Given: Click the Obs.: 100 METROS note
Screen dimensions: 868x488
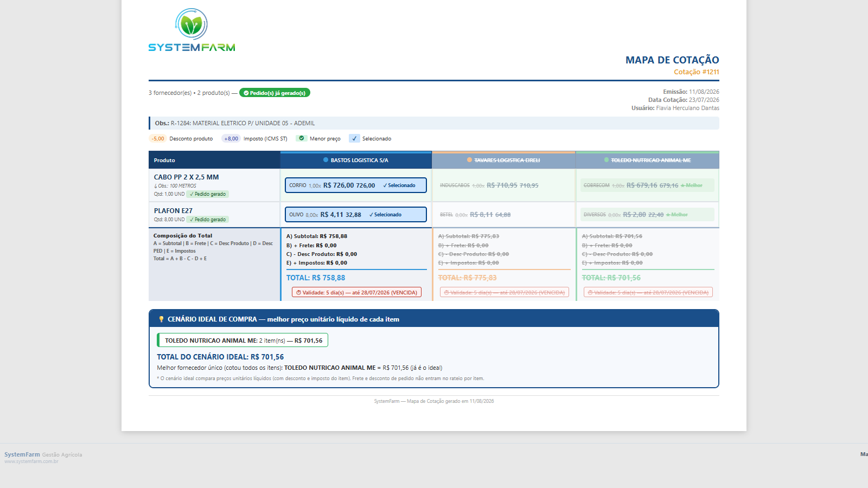Looking at the screenshot, I should click(175, 186).
